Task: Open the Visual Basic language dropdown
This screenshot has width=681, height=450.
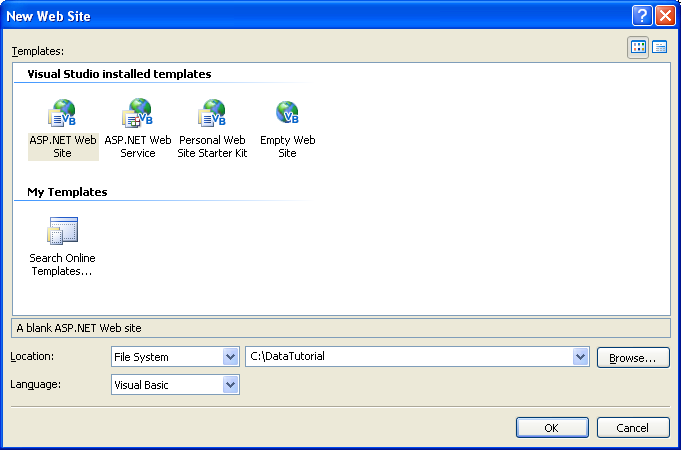Action: 230,384
